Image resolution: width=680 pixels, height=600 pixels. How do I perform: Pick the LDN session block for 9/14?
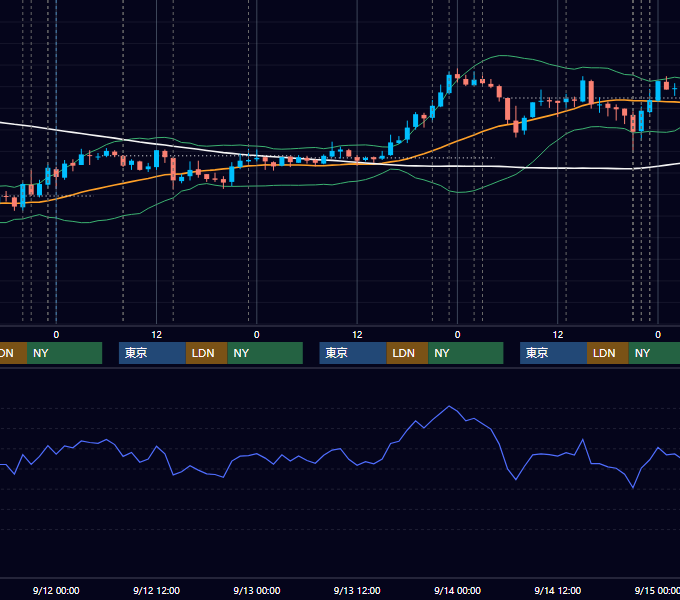(608, 353)
